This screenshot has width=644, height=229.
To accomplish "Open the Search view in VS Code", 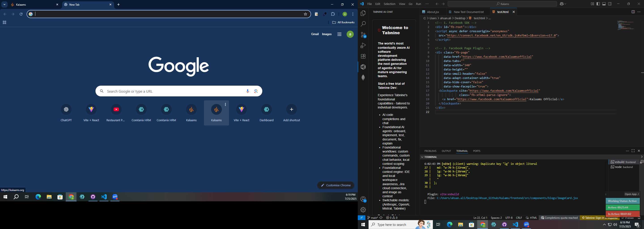I will point(363,24).
